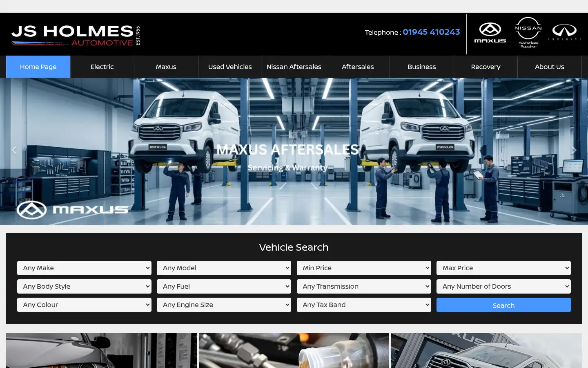Open Any Number of Doors dropdown

pyautogui.click(x=503, y=287)
